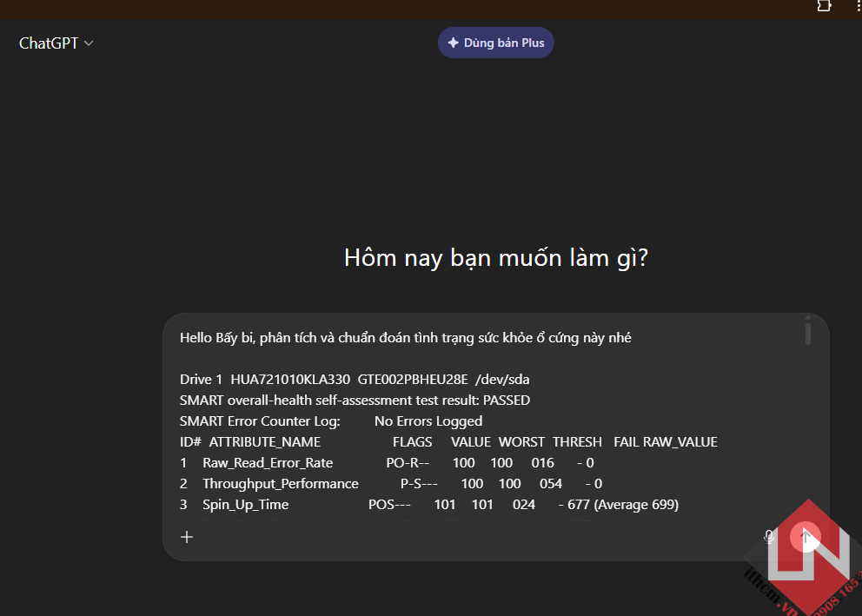Image resolution: width=862 pixels, height=616 pixels.
Task: Attach a file with the plus icon
Action: pyautogui.click(x=187, y=537)
